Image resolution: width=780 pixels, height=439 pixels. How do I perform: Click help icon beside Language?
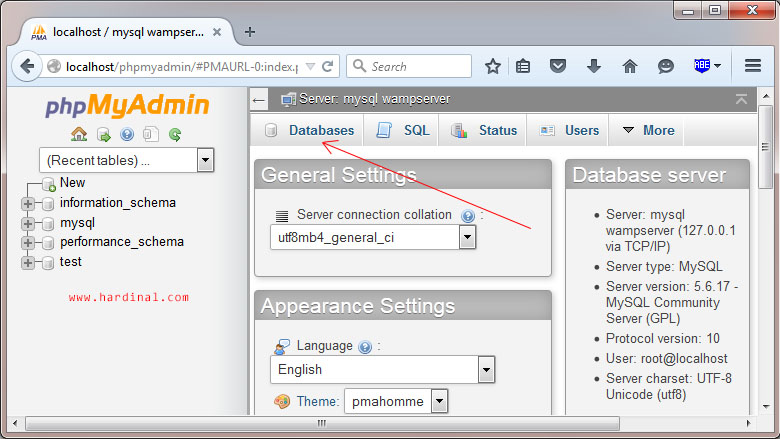365,347
